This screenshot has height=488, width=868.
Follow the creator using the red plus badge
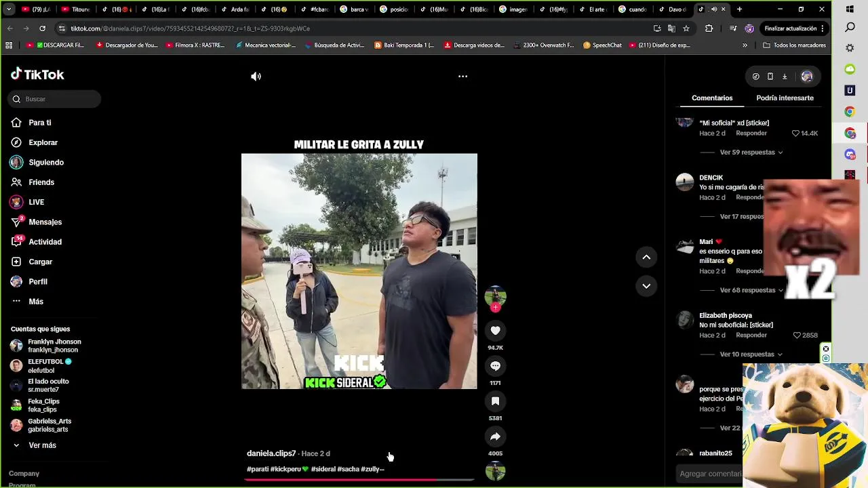pyautogui.click(x=495, y=308)
